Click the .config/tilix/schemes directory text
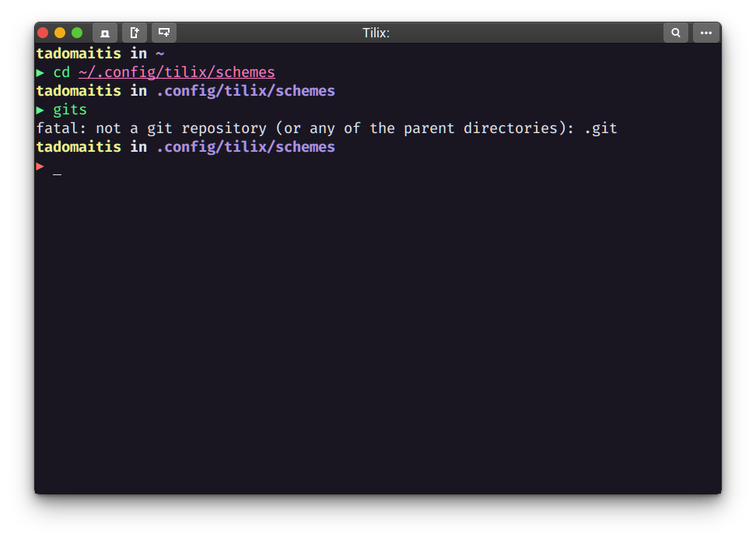 pyautogui.click(x=246, y=90)
